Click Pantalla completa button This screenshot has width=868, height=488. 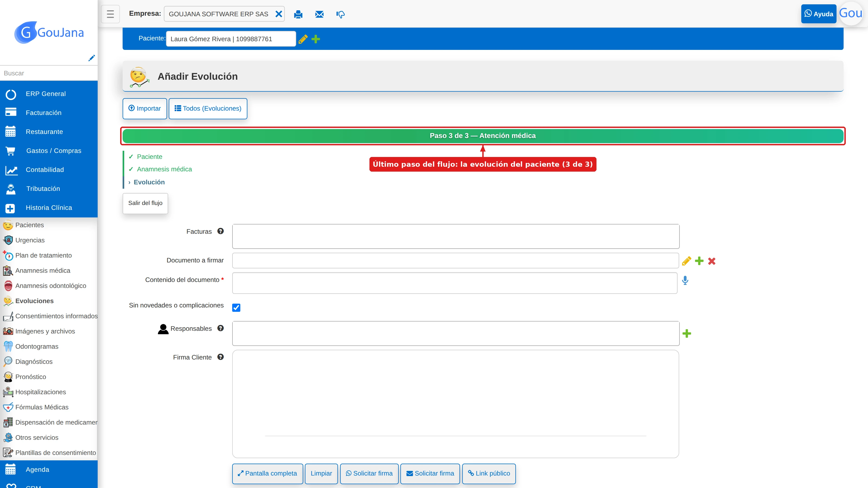click(x=267, y=474)
